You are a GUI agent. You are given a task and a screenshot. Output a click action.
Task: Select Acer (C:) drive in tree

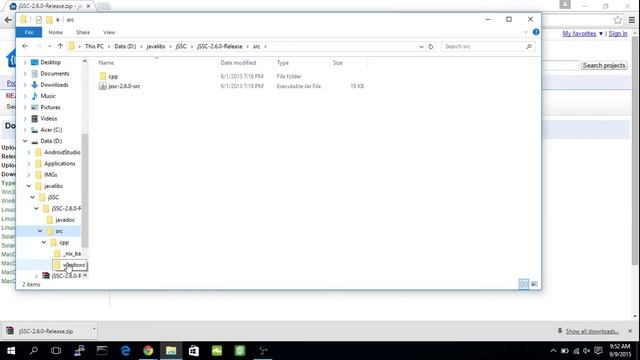51,130
